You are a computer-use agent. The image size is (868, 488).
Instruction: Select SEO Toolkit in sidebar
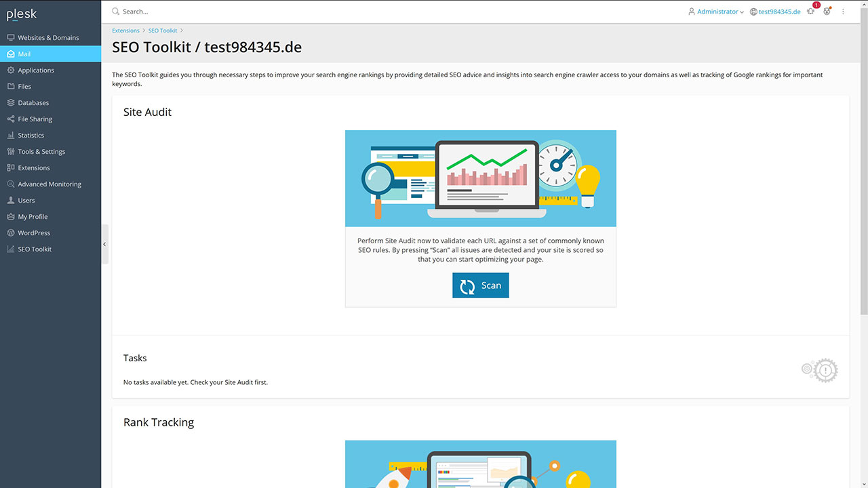pyautogui.click(x=50, y=249)
